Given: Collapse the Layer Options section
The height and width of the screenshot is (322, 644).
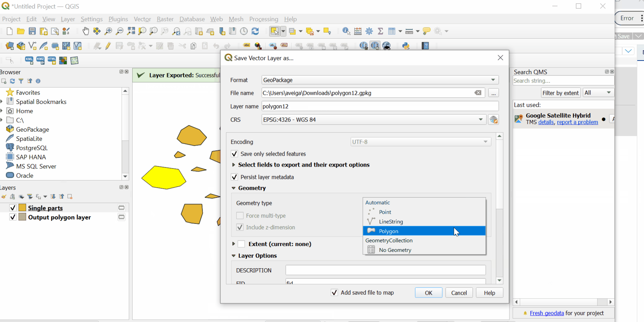Looking at the screenshot, I should [234, 256].
